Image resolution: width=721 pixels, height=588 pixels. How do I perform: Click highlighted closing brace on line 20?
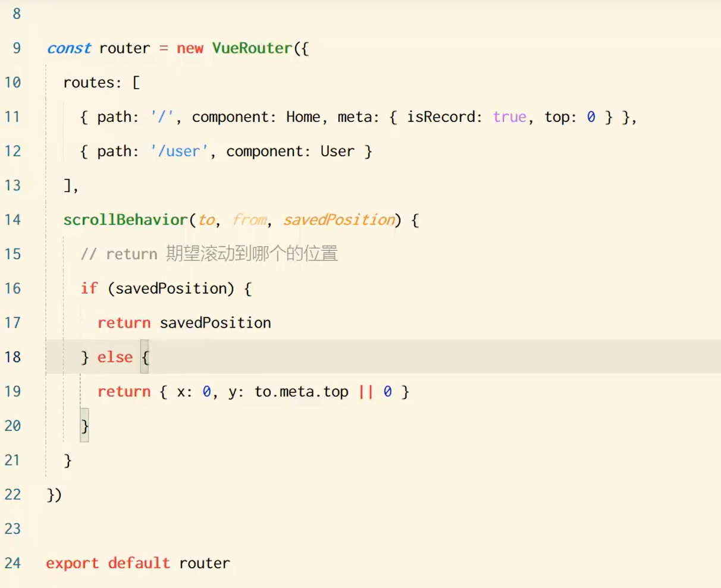click(x=84, y=426)
